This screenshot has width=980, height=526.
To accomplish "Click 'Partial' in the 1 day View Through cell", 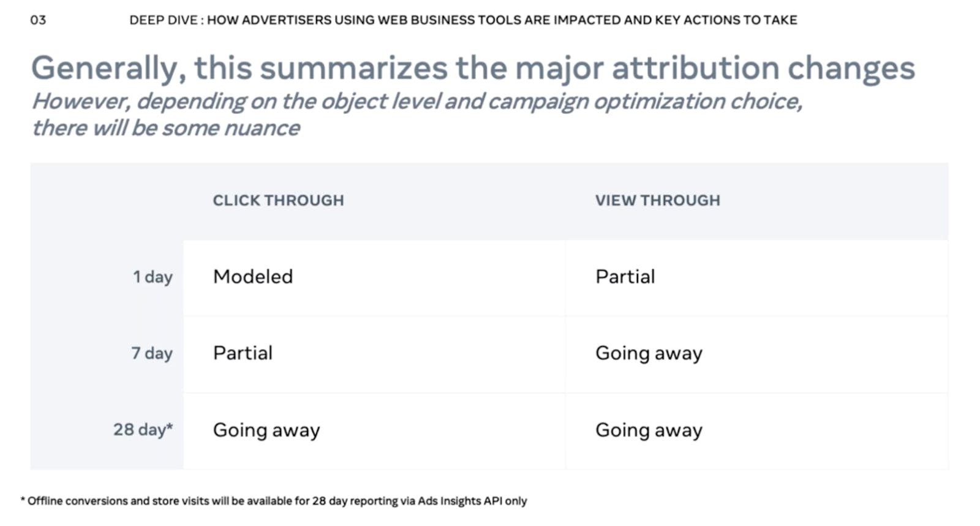I will pyautogui.click(x=625, y=277).
